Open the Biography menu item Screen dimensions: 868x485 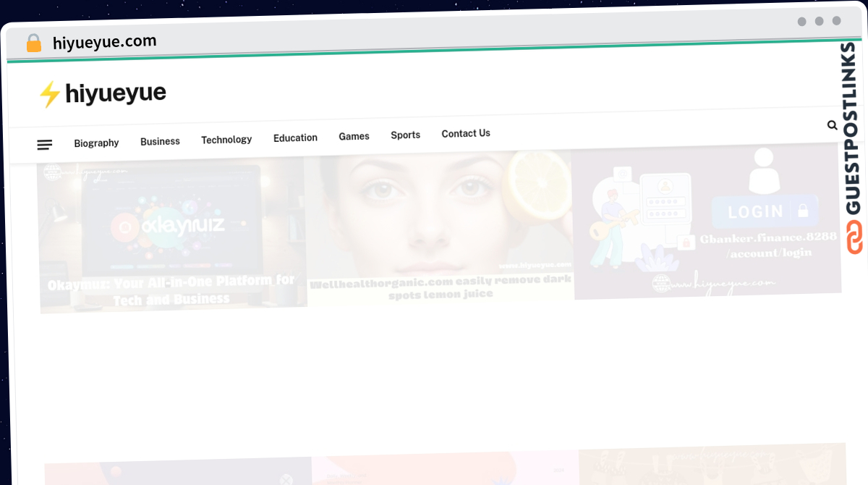96,143
